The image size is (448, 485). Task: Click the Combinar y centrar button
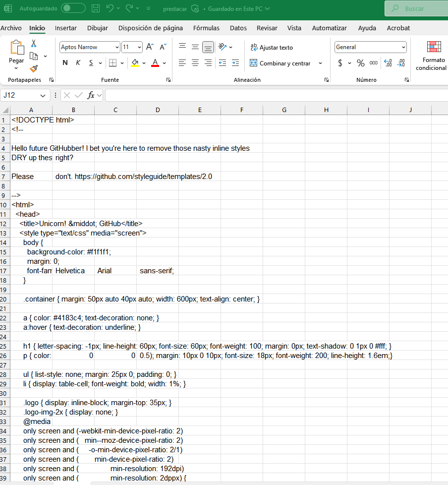point(280,63)
